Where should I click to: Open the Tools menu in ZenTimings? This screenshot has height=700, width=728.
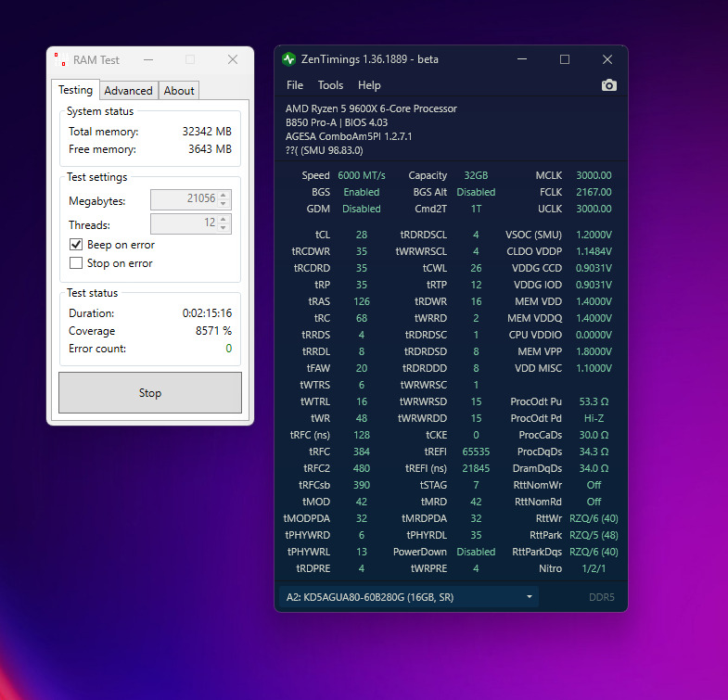coord(330,85)
